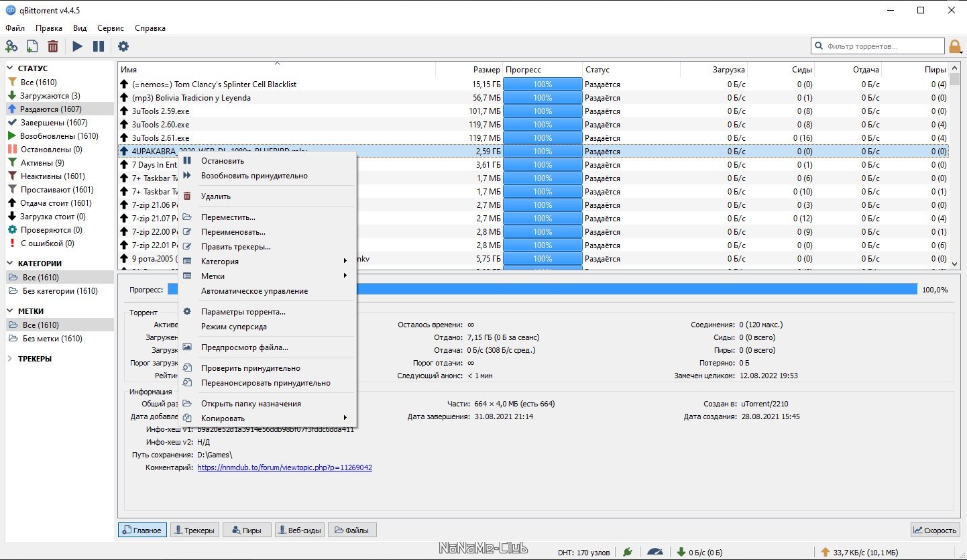Open the Файл menu
Image resolution: width=967 pixels, height=560 pixels.
click(15, 28)
